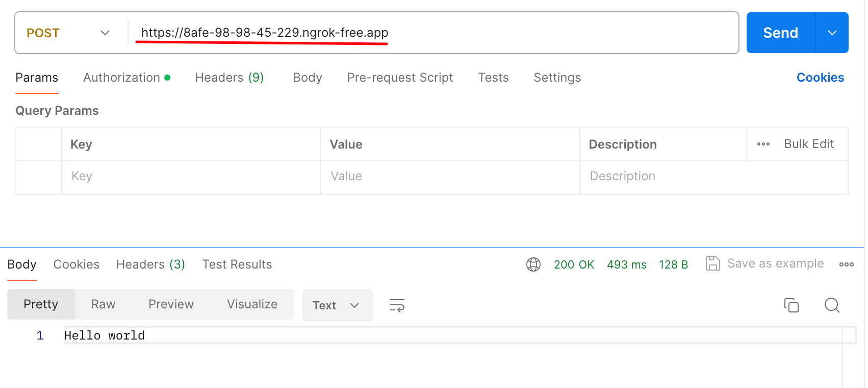Click the network globe icon in response bar
The height and width of the screenshot is (388, 868).
click(533, 264)
